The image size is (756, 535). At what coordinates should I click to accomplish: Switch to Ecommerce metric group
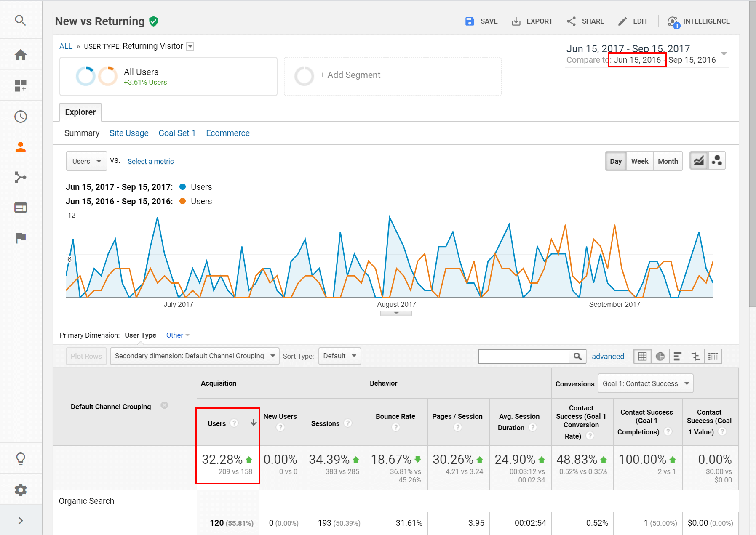[x=228, y=133]
